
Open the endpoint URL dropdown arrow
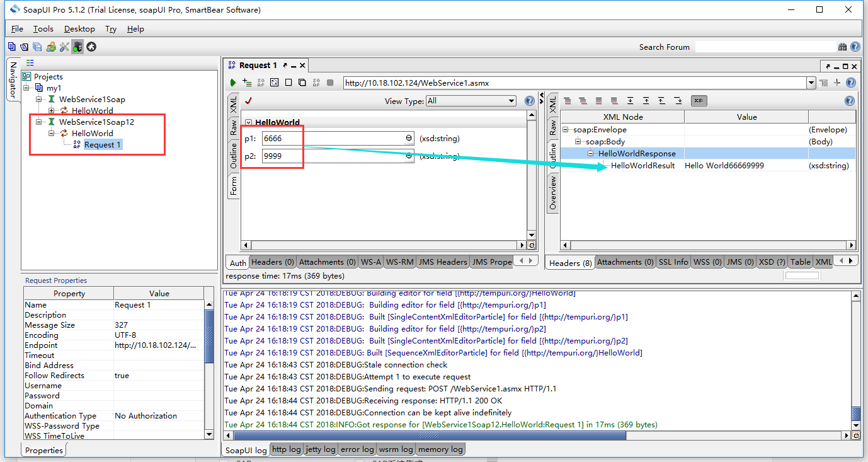click(811, 83)
